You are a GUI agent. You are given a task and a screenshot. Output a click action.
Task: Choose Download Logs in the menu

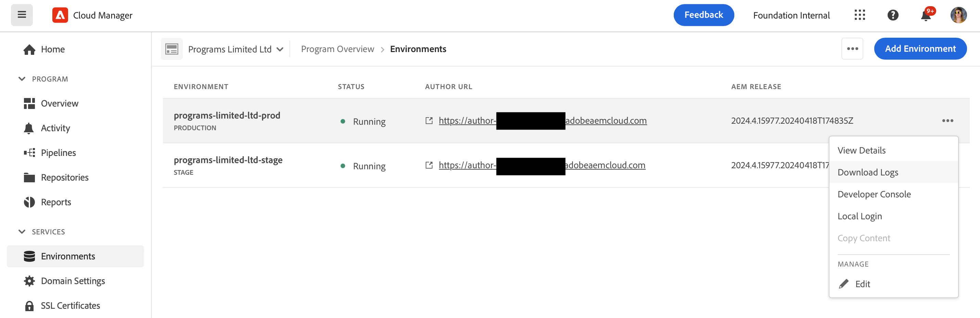(x=893, y=172)
